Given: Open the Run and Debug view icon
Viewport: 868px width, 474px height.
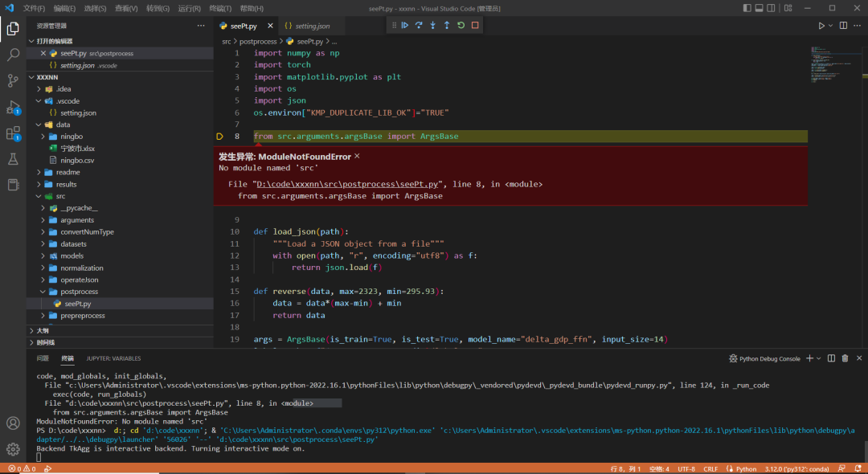Looking at the screenshot, I should point(13,108).
